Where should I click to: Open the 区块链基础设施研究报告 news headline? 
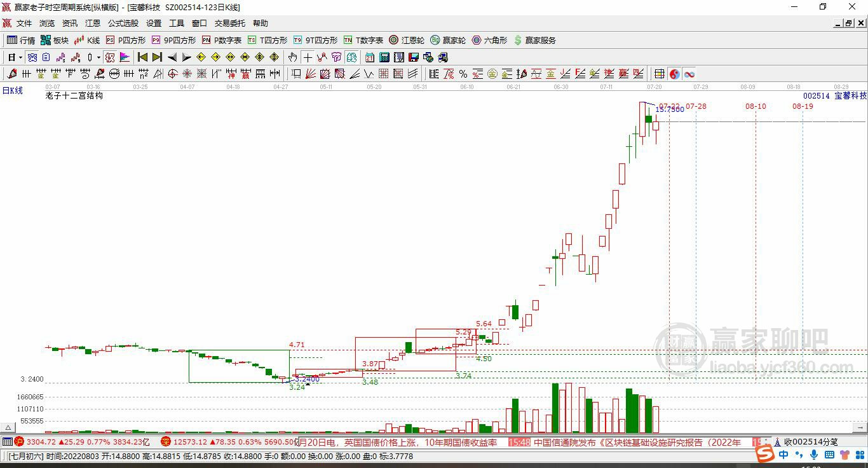pos(637,442)
